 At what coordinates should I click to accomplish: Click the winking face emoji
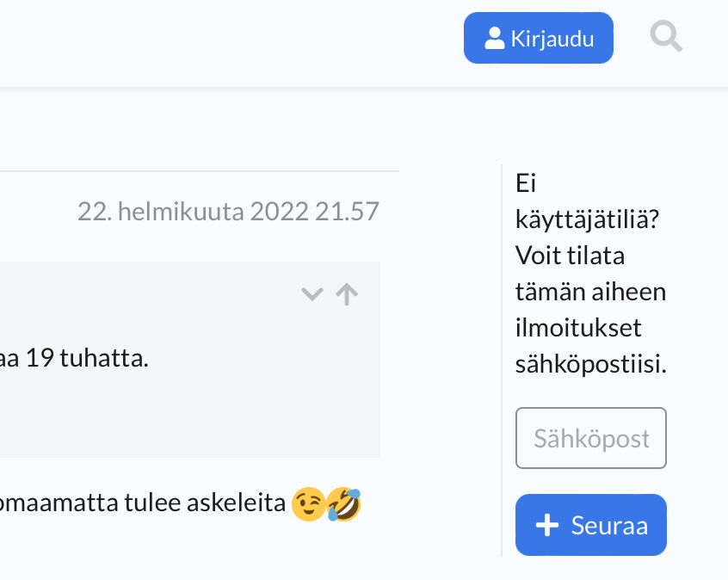tap(308, 504)
